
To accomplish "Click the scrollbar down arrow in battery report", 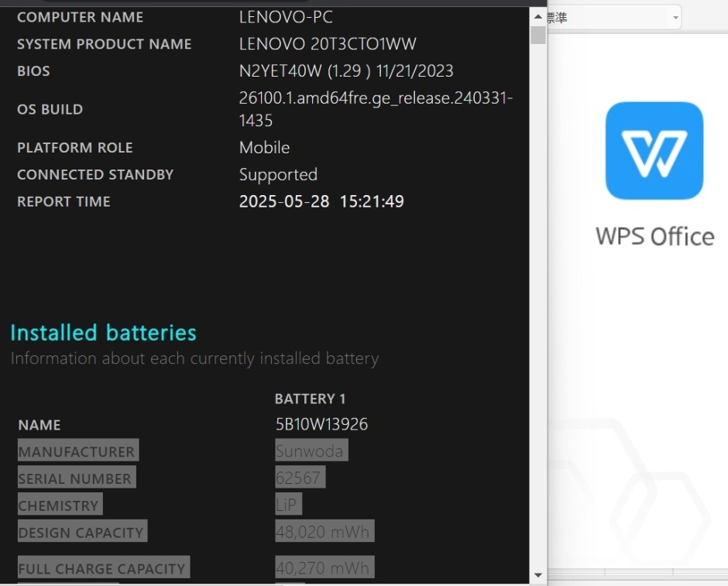I will pos(538,575).
